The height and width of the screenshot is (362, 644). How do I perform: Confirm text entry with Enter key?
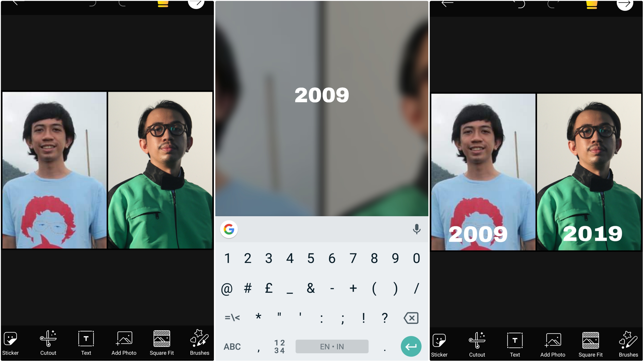click(x=410, y=346)
